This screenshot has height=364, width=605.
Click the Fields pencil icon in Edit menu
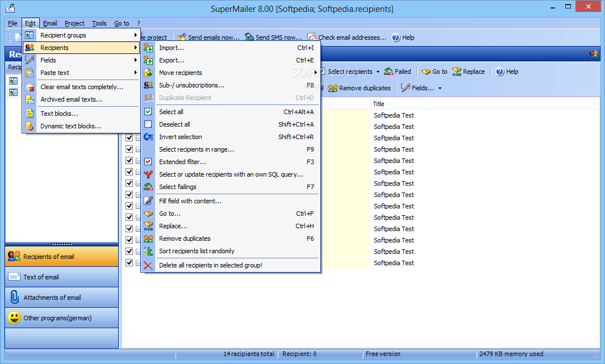[30, 60]
